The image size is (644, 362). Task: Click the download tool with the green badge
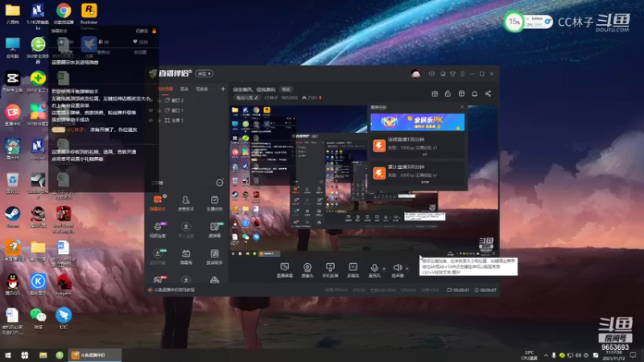[x=158, y=257]
